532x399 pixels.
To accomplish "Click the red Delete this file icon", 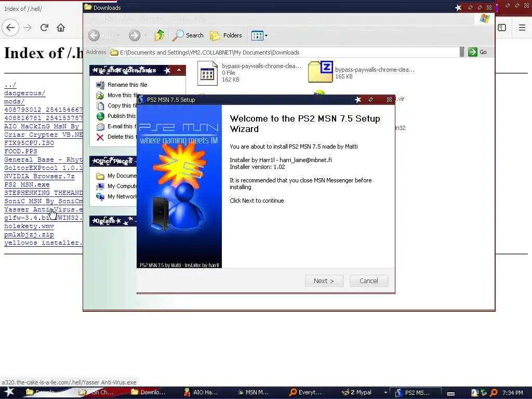I will coord(100,137).
